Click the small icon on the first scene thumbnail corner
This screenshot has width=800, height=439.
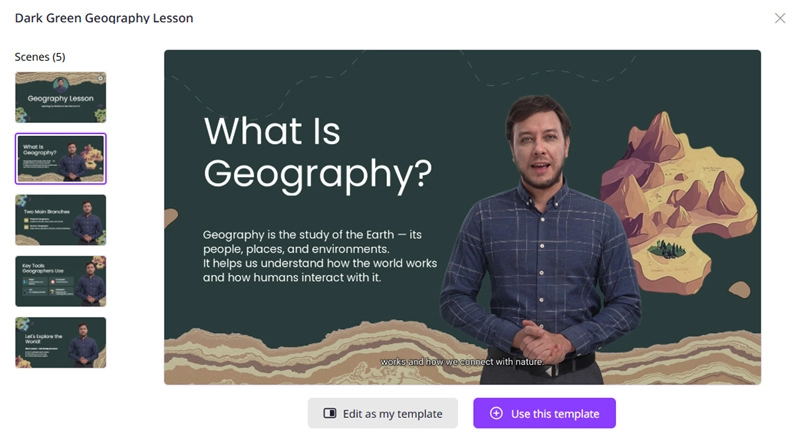click(x=101, y=78)
